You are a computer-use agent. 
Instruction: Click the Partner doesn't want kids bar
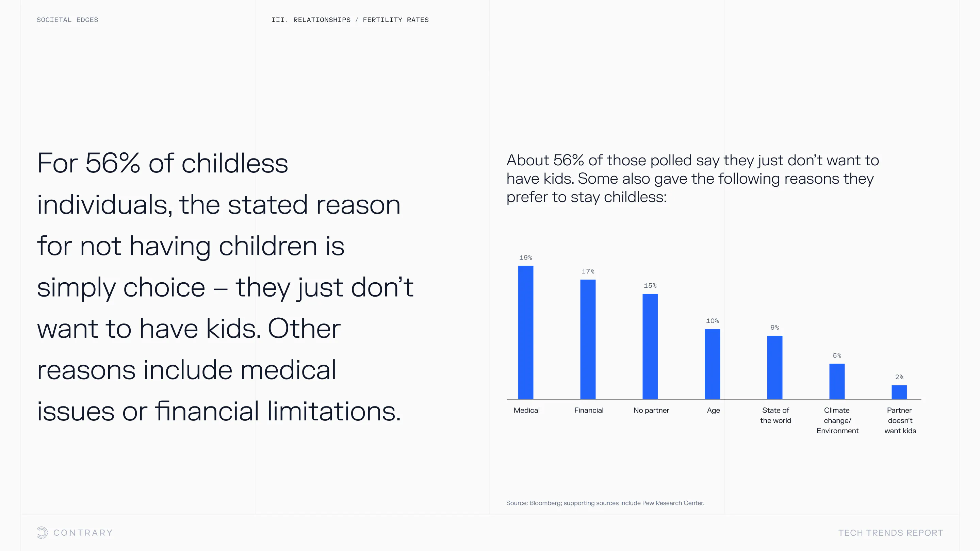899,392
